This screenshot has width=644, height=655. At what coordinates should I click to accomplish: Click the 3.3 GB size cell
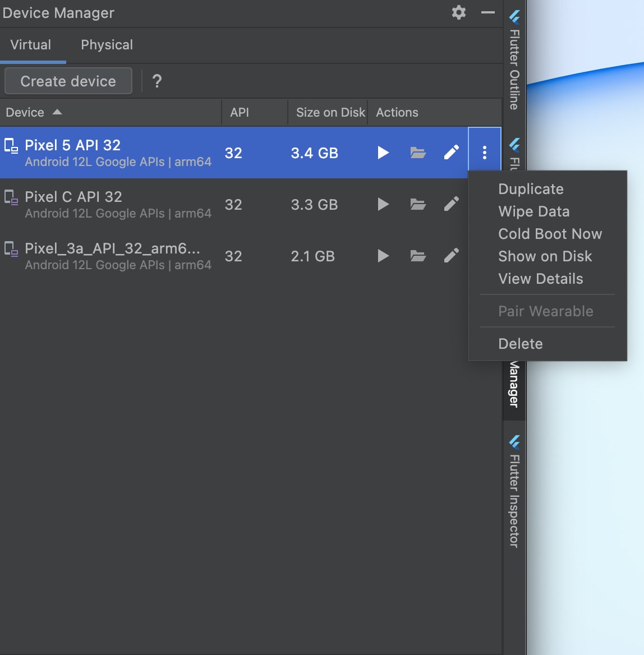coord(314,205)
